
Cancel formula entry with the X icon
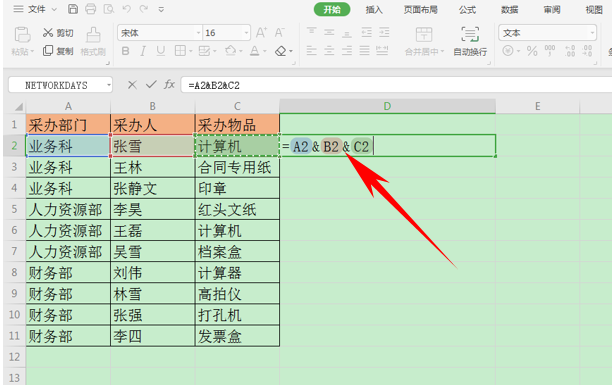132,85
